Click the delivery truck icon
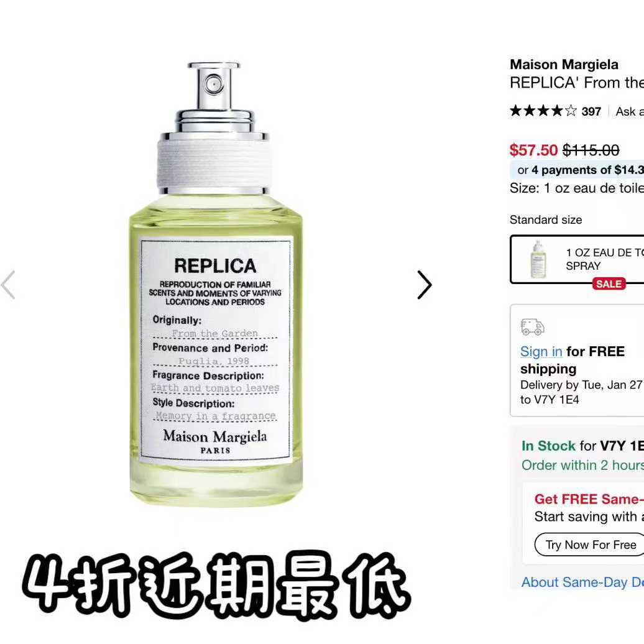 (532, 327)
